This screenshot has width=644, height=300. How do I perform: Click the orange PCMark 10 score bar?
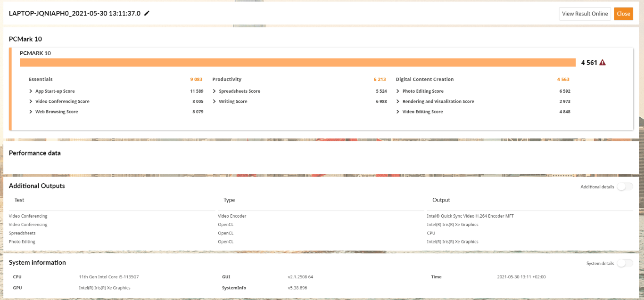pyautogui.click(x=297, y=63)
